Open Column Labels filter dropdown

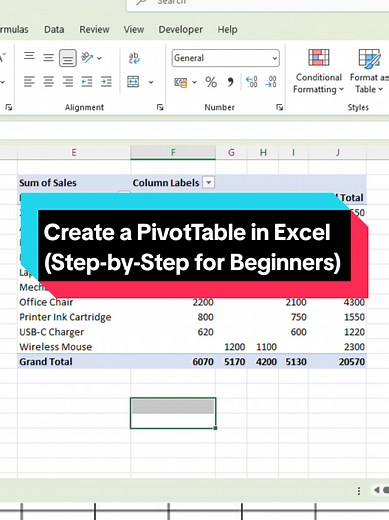[209, 183]
